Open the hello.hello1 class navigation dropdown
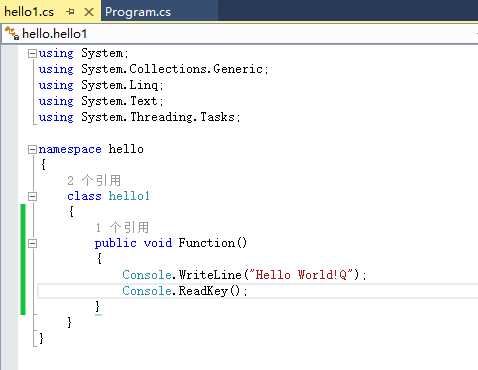This screenshot has width=478, height=370. point(239,34)
